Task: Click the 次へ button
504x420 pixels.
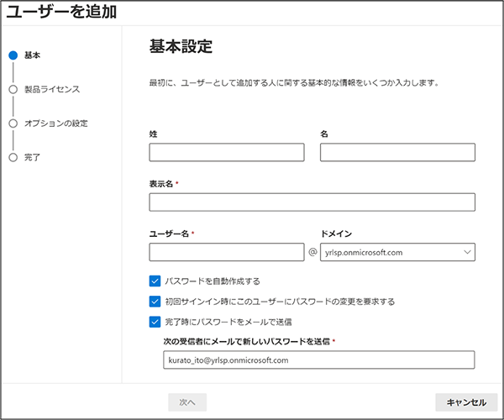Action: [187, 402]
